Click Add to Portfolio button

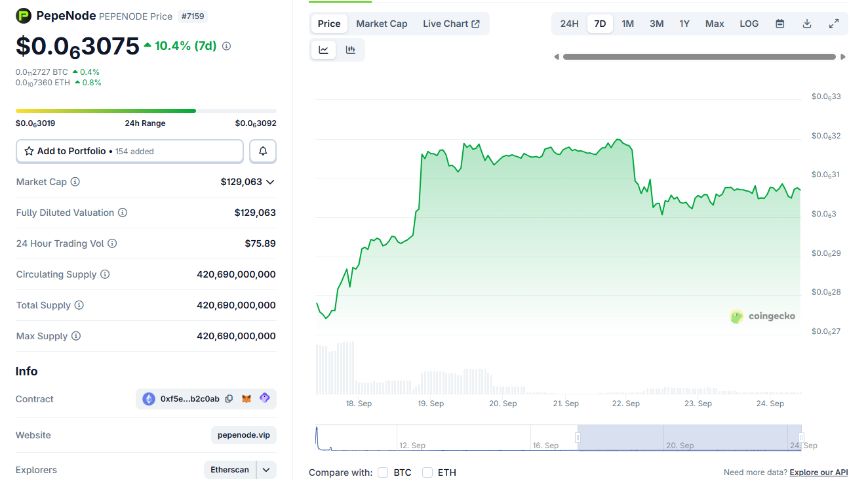point(130,151)
